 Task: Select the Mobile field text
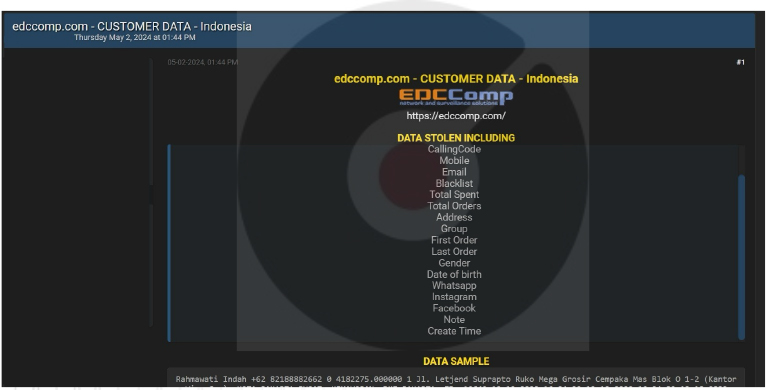point(454,161)
